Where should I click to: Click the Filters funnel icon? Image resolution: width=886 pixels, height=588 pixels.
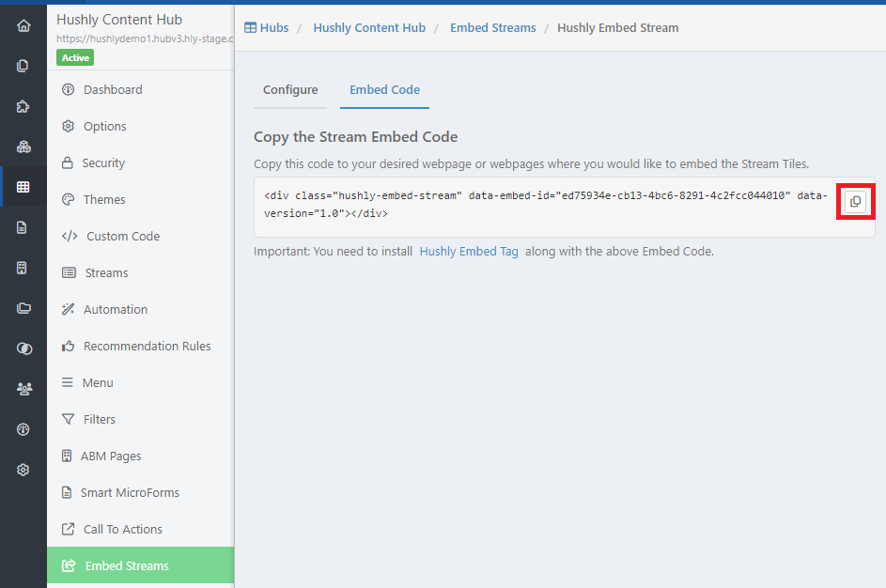click(x=69, y=419)
